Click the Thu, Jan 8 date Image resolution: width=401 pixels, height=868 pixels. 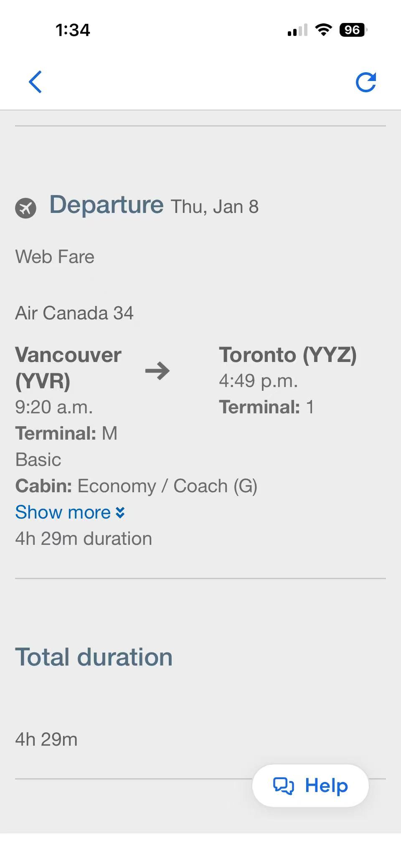(x=215, y=207)
